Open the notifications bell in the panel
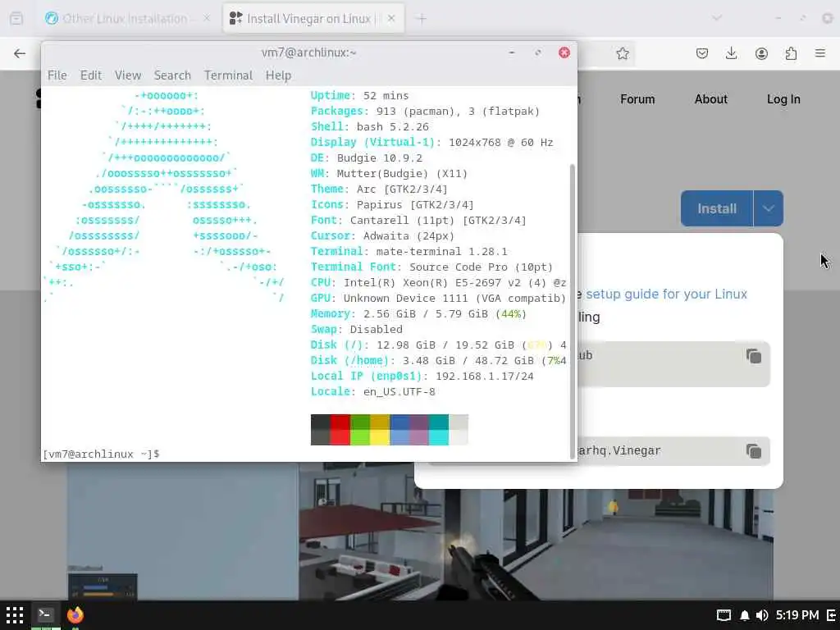The height and width of the screenshot is (630, 840). (745, 615)
